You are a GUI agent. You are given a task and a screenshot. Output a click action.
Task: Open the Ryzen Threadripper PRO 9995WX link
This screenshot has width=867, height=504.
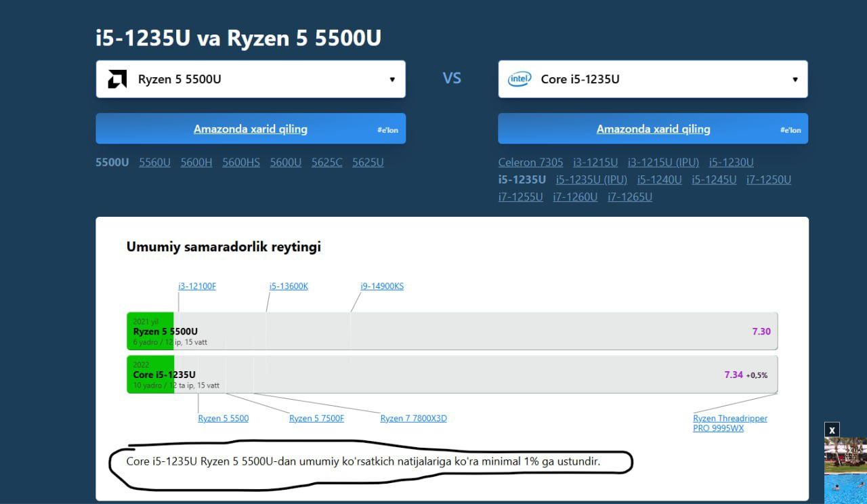click(x=730, y=423)
